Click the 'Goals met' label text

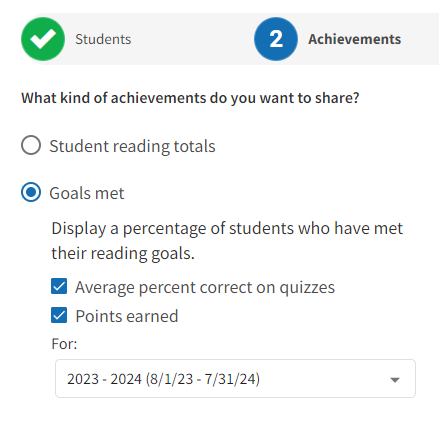[x=87, y=193]
